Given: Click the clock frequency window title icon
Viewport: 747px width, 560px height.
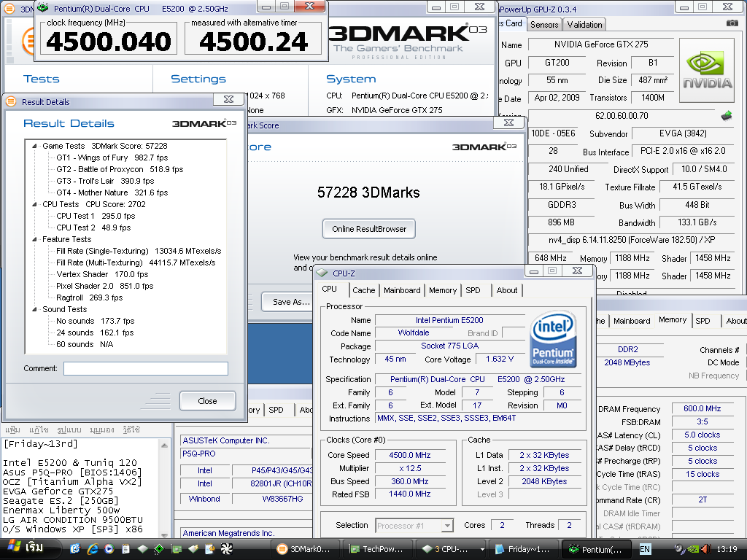Looking at the screenshot, I should point(43,8).
